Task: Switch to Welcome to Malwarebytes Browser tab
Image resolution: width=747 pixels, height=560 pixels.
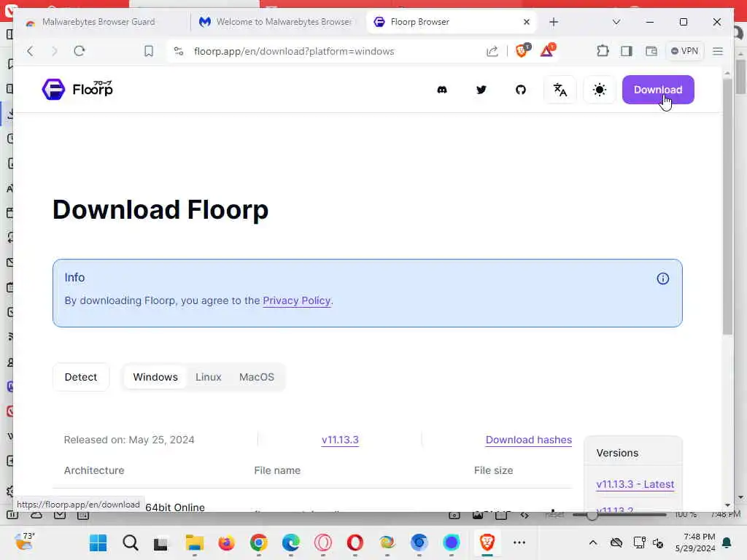Action: click(278, 22)
